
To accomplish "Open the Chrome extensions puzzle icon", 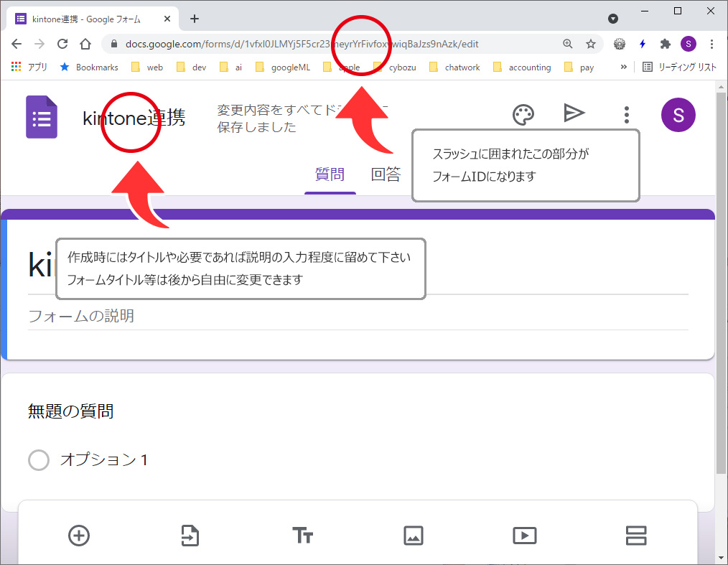I will click(x=665, y=44).
